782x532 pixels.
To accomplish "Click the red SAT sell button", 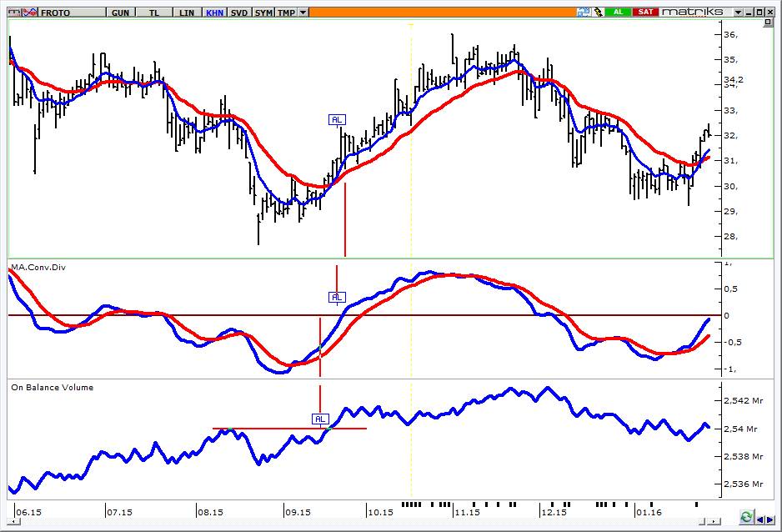I will point(645,12).
